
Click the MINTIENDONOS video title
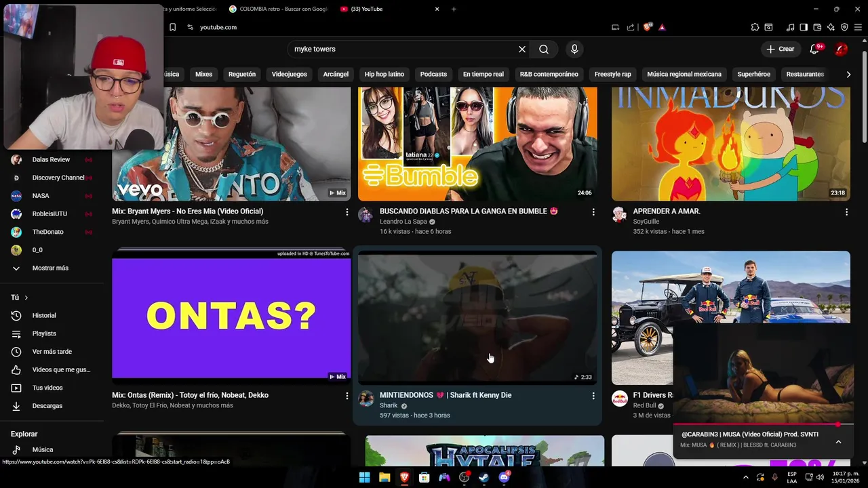coord(446,395)
